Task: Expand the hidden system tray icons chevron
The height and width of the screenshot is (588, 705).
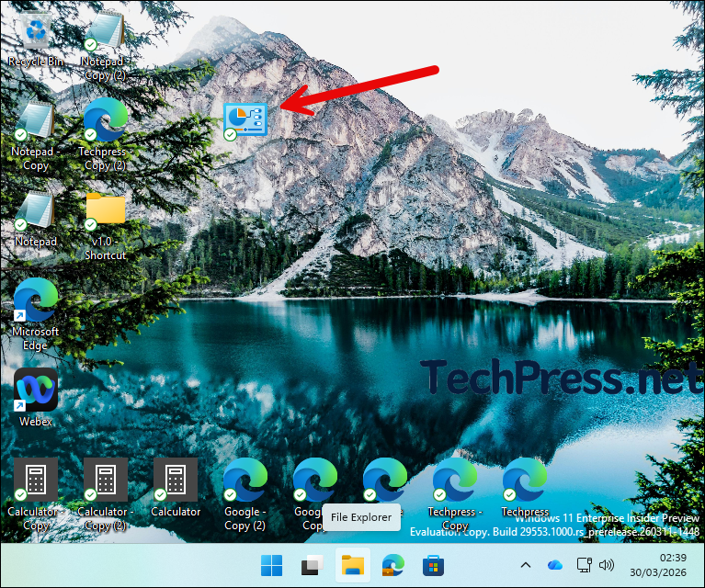Action: [x=526, y=565]
